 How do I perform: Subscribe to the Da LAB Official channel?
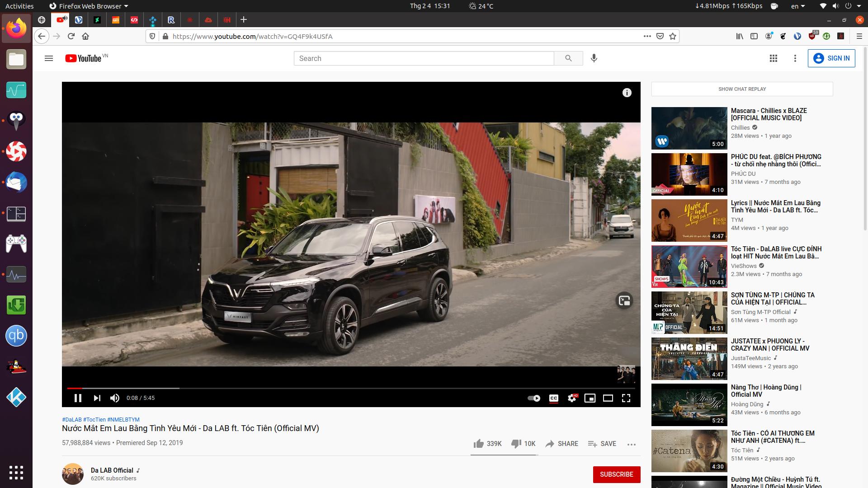[617, 474]
